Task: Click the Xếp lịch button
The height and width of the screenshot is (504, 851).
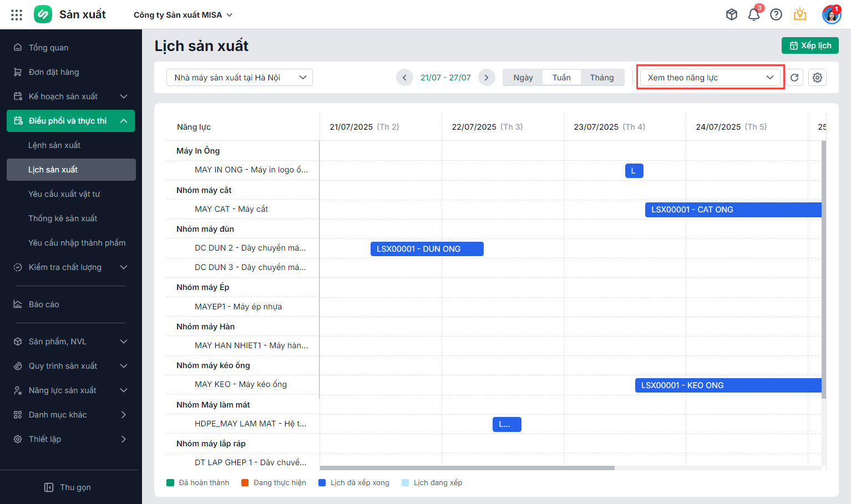Action: pos(810,45)
